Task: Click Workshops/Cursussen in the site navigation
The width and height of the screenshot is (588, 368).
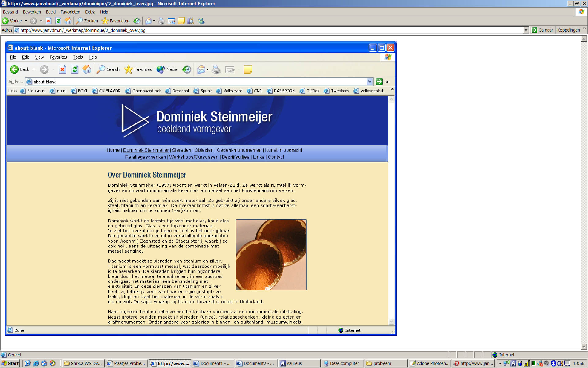Action: coord(194,157)
